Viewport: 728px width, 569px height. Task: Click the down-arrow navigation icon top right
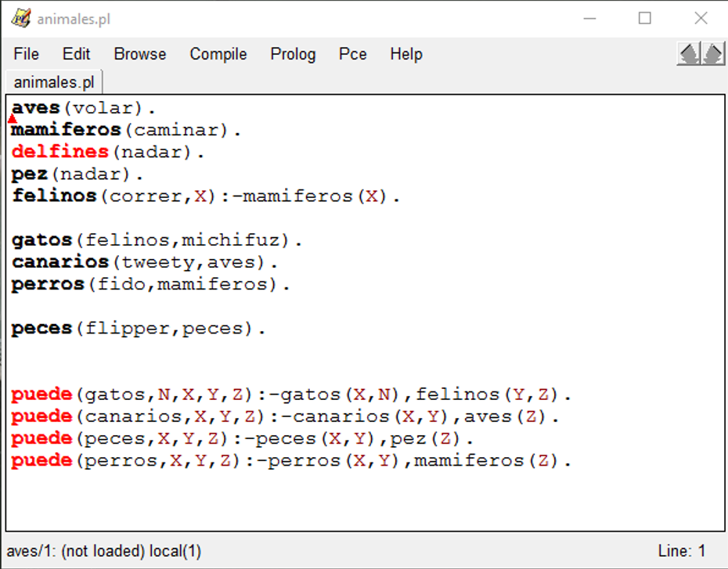[x=712, y=54]
